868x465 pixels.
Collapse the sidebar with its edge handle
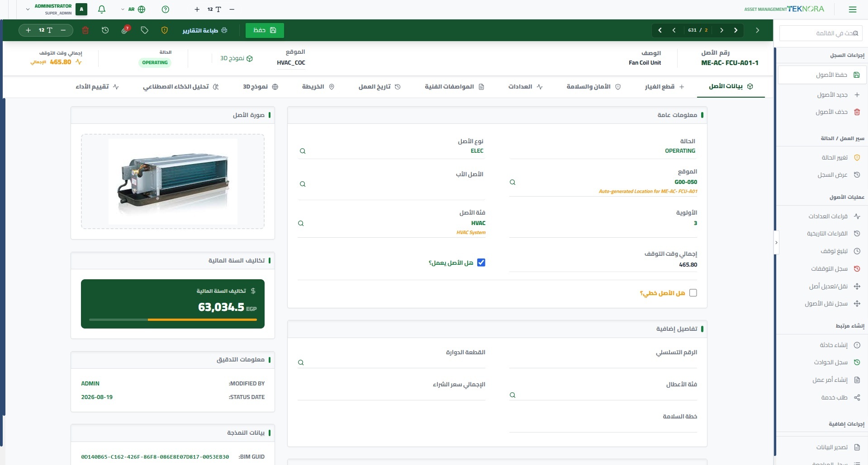776,243
